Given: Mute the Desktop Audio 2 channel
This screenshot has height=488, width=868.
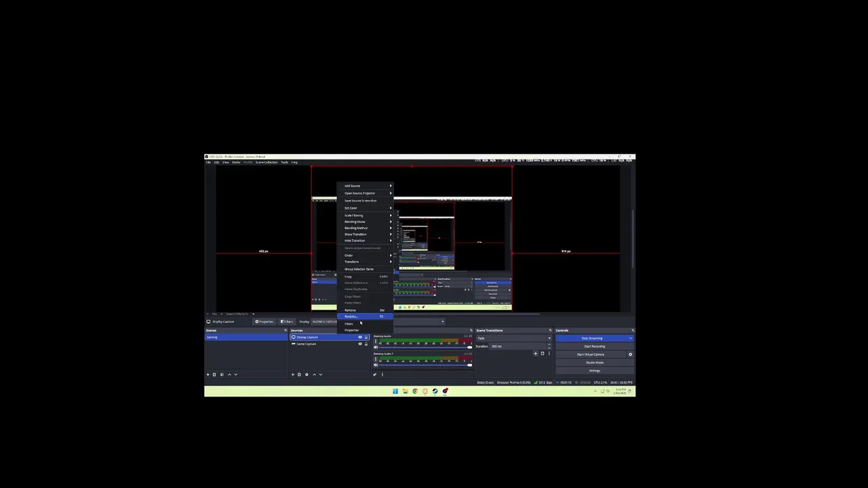Looking at the screenshot, I should (x=376, y=365).
